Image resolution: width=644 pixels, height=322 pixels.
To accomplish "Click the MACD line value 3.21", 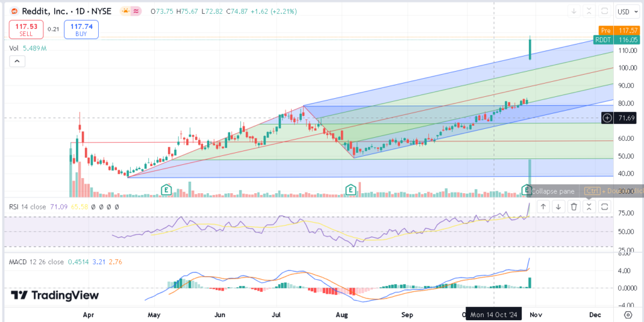I will point(97,262).
